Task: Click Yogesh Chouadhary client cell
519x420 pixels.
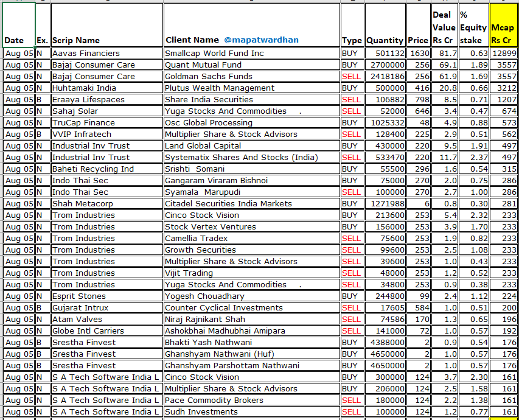Action: 251,296
